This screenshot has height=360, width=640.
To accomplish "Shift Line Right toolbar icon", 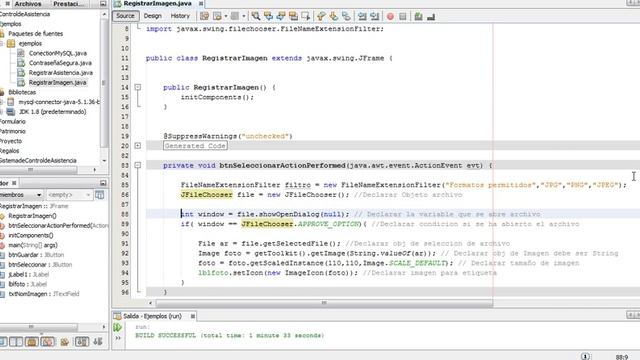I will coord(374,16).
